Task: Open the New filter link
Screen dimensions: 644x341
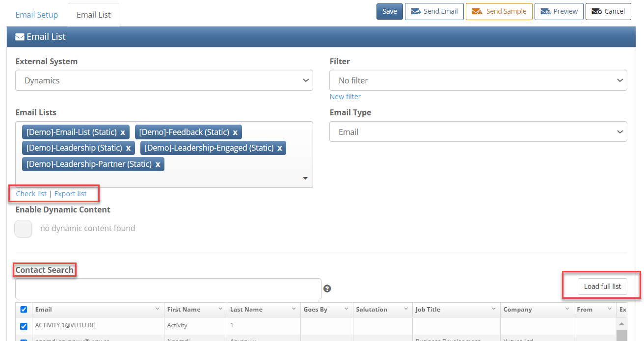Action: [x=345, y=96]
